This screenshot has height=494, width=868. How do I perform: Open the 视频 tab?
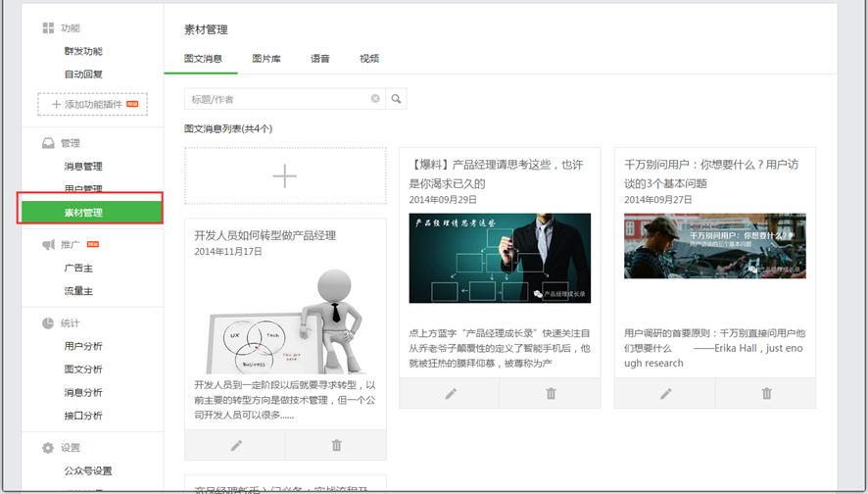pyautogui.click(x=369, y=58)
